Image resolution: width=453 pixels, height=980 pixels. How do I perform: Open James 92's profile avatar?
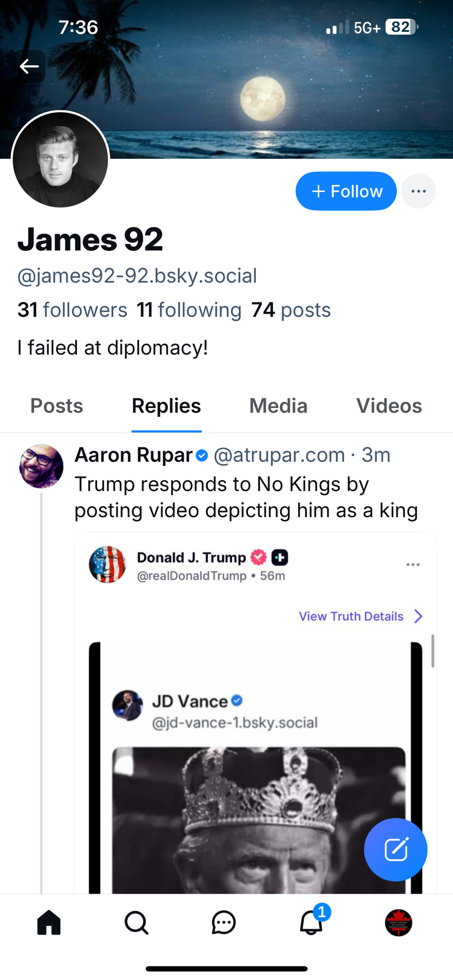click(x=60, y=159)
